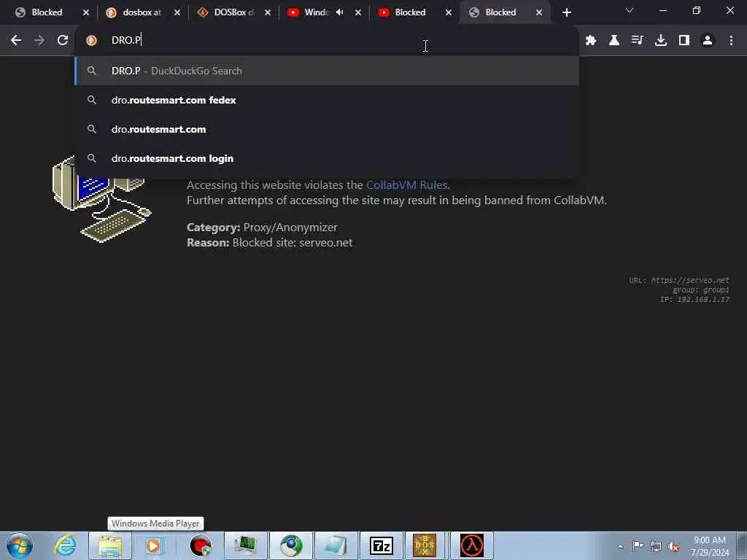Open Windows Media Player in taskbar

point(153,545)
